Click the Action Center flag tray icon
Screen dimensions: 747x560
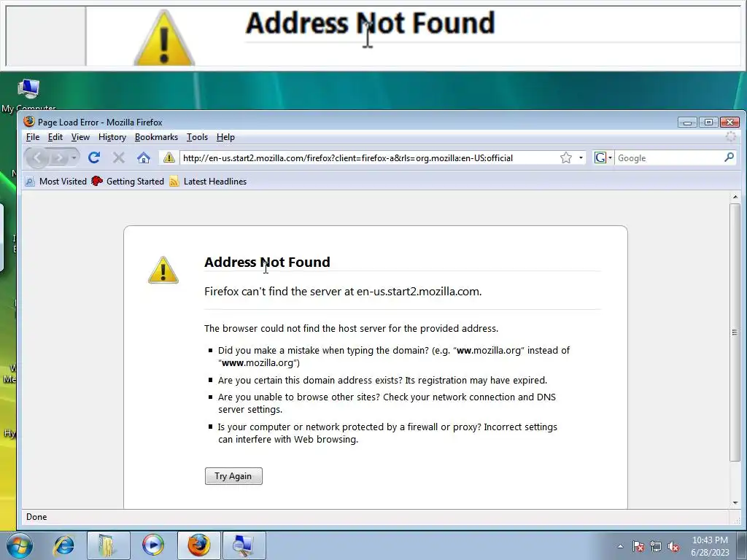[x=638, y=546]
